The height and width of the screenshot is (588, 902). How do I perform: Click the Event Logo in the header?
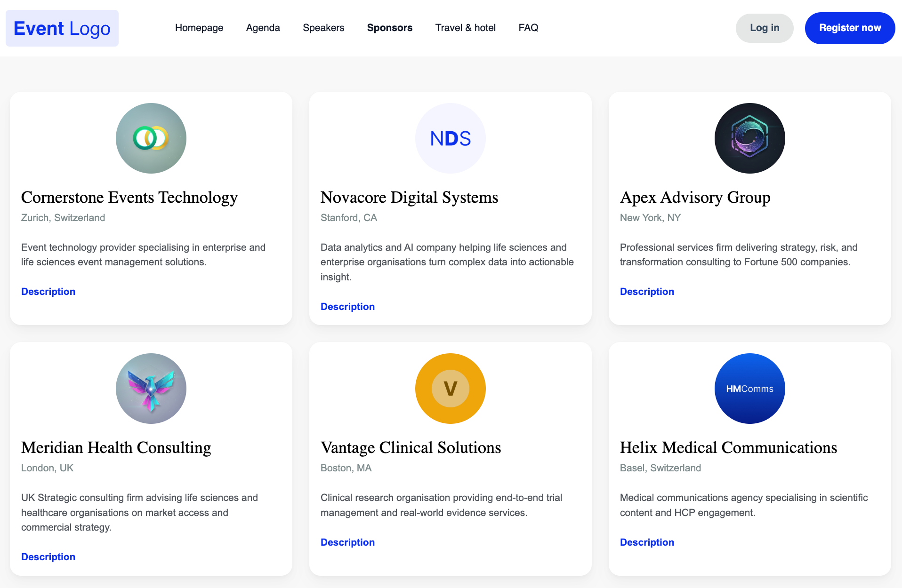point(62,28)
